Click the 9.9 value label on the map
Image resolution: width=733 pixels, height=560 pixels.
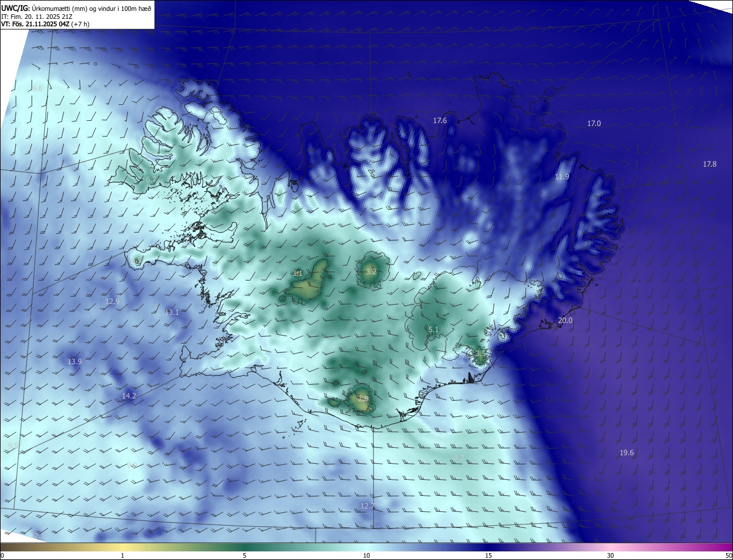132,465
